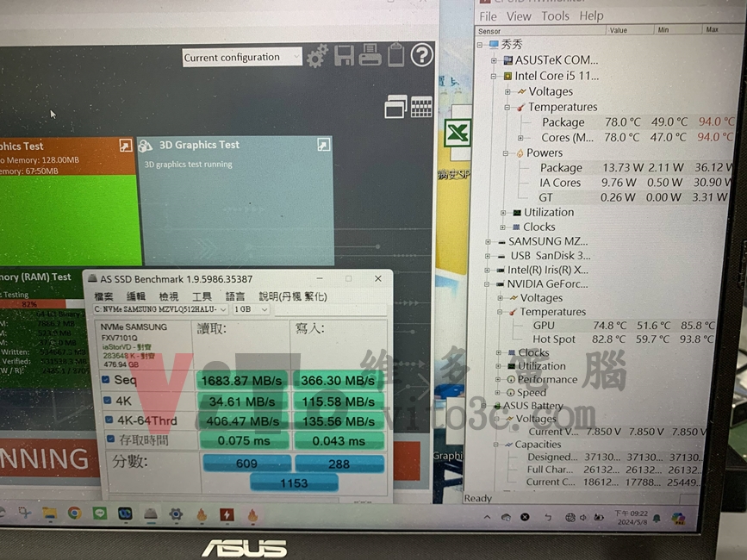Open the 編輯 menu in AS SSD

pos(136,296)
